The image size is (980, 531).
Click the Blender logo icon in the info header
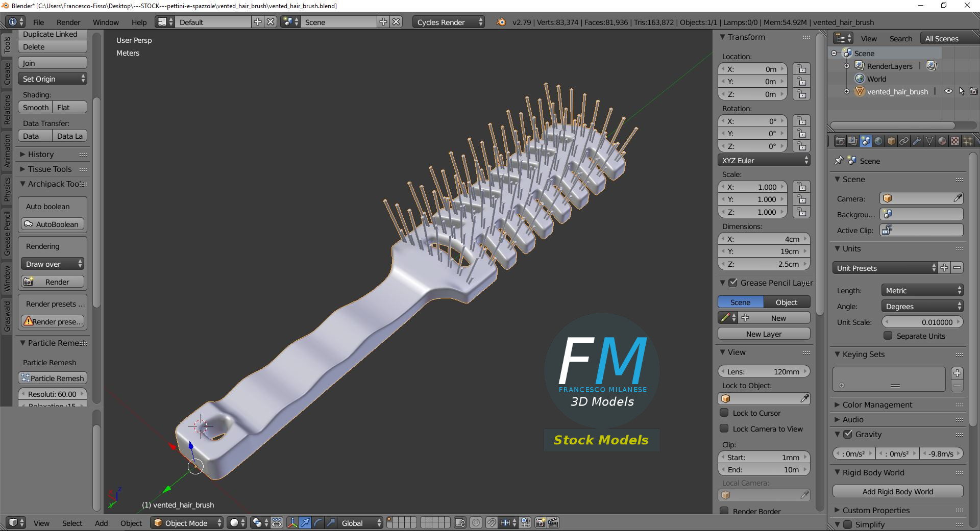tap(501, 22)
